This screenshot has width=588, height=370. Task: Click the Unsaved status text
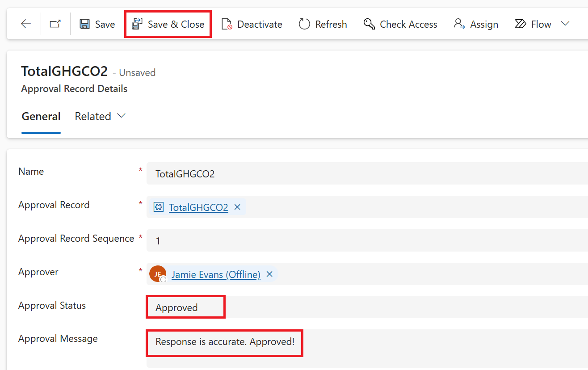tap(137, 73)
